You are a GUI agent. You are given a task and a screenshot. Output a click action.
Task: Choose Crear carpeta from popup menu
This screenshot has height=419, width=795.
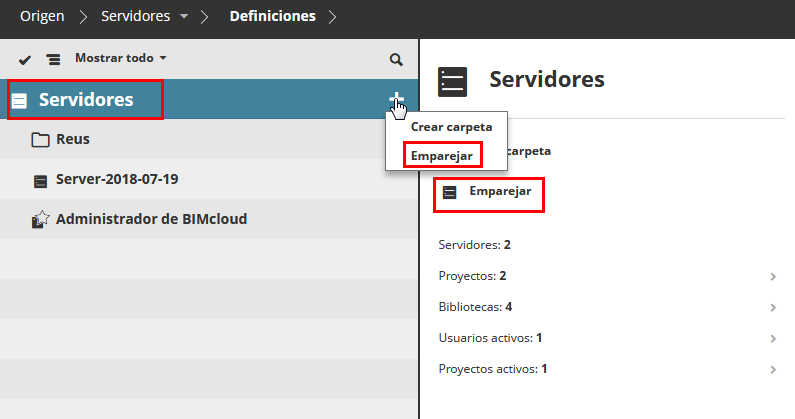point(451,127)
